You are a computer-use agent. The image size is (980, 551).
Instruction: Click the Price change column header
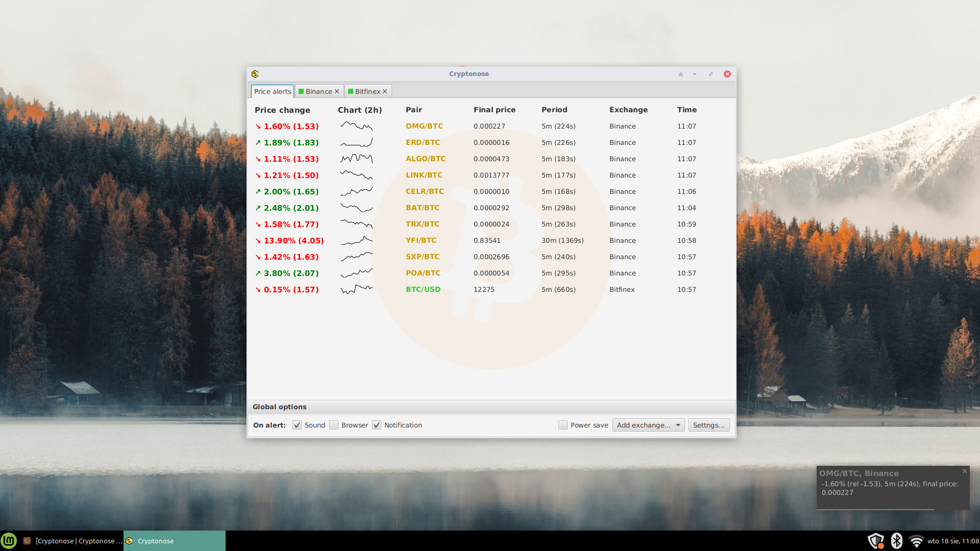282,110
